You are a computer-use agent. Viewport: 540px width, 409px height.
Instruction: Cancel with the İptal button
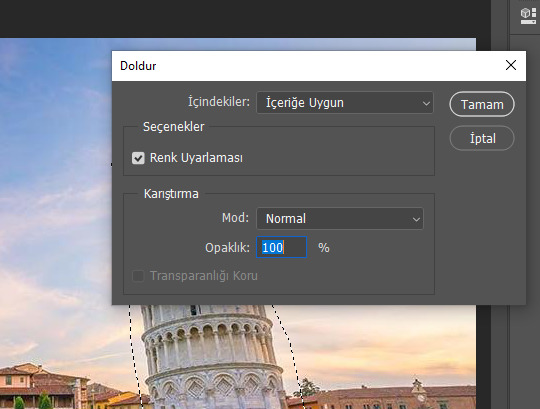tap(482, 138)
